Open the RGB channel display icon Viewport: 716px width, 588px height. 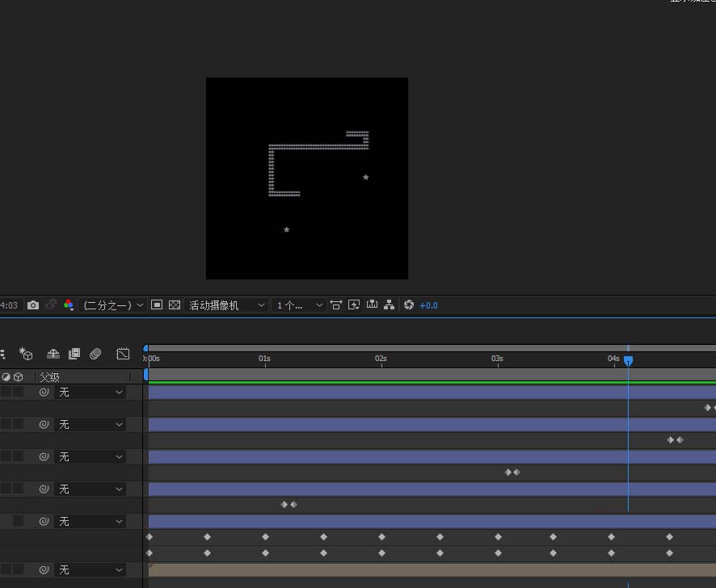coord(69,305)
